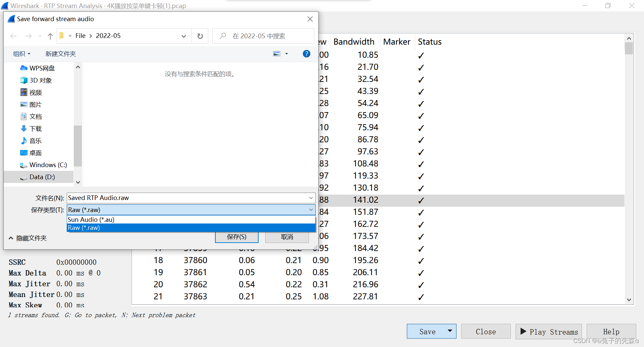Select WPS网盘 in the sidebar
Screen dimensions: 644x347
[x=42, y=68]
